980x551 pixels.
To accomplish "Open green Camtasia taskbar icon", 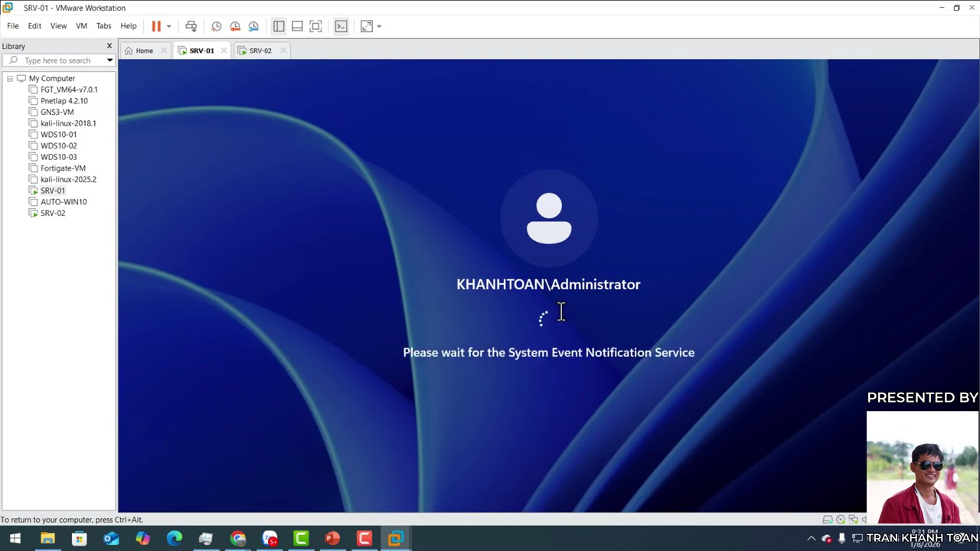I will click(301, 539).
